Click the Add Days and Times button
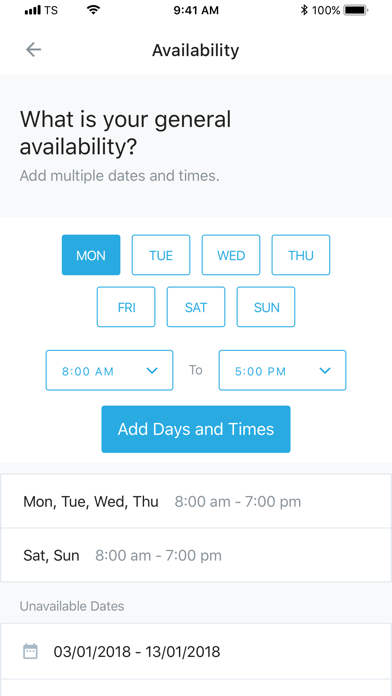Viewport: 392px width, 696px height. coord(196,429)
